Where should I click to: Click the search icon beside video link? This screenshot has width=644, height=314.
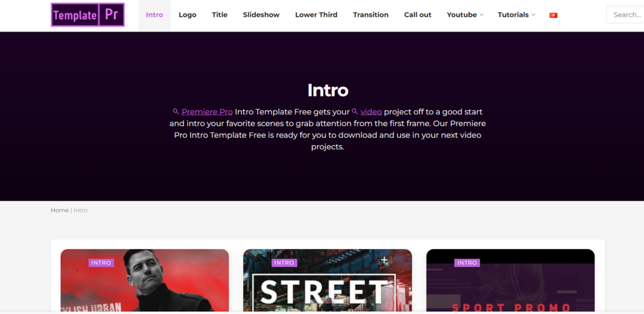[355, 111]
